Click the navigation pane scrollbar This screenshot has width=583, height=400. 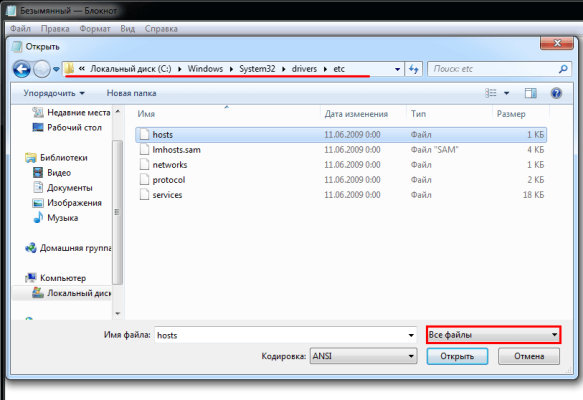[x=117, y=212]
